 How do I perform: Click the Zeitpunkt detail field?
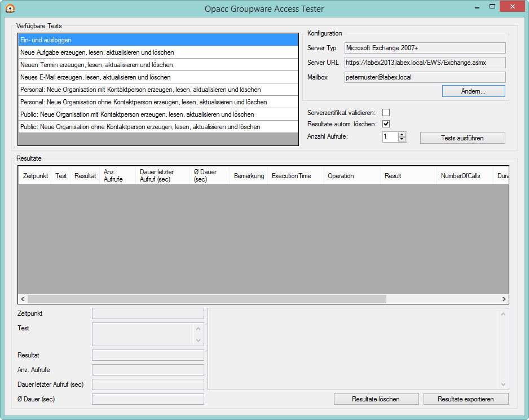148,313
